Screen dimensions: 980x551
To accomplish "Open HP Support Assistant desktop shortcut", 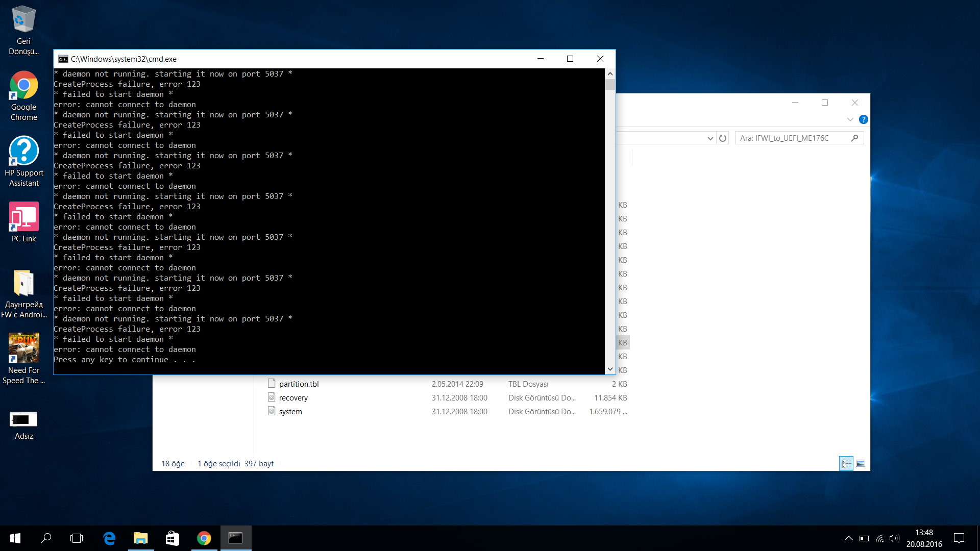I will pos(23,161).
